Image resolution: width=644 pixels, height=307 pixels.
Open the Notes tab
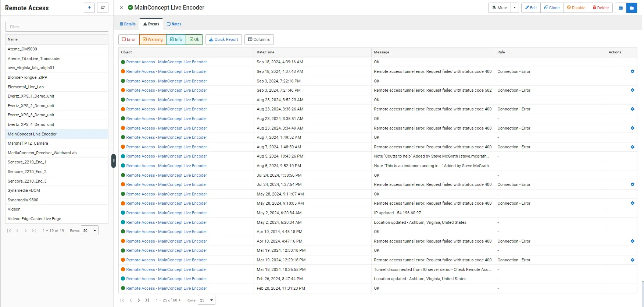(x=174, y=24)
